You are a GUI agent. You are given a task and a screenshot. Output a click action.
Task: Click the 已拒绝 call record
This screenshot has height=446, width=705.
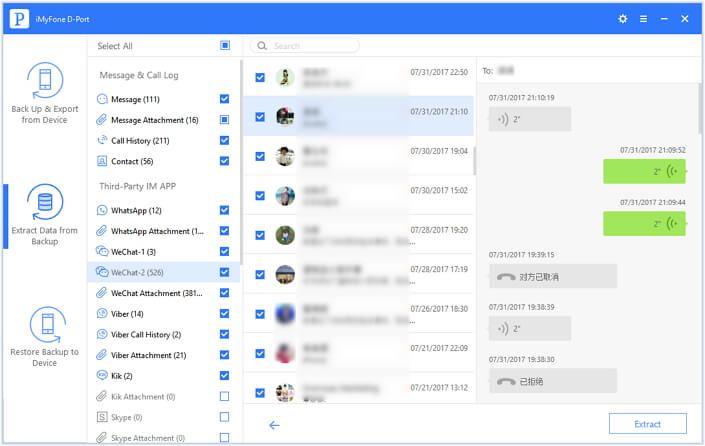click(553, 381)
